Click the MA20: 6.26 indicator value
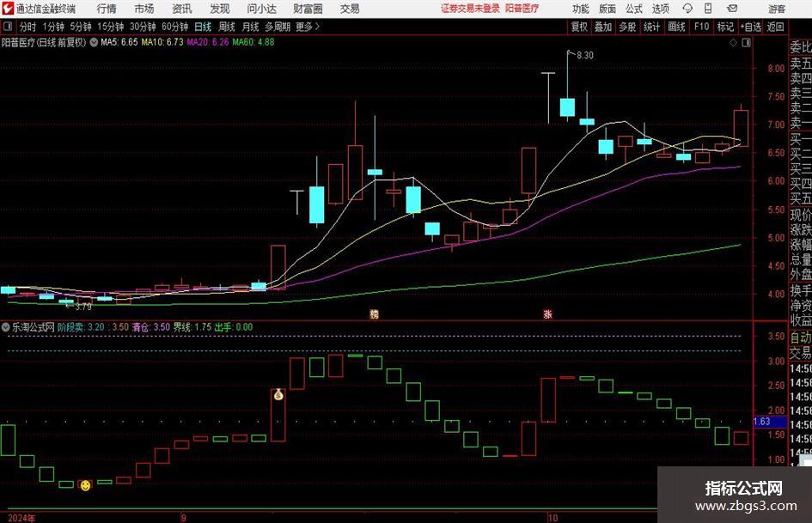The image size is (812, 523). click(208, 42)
